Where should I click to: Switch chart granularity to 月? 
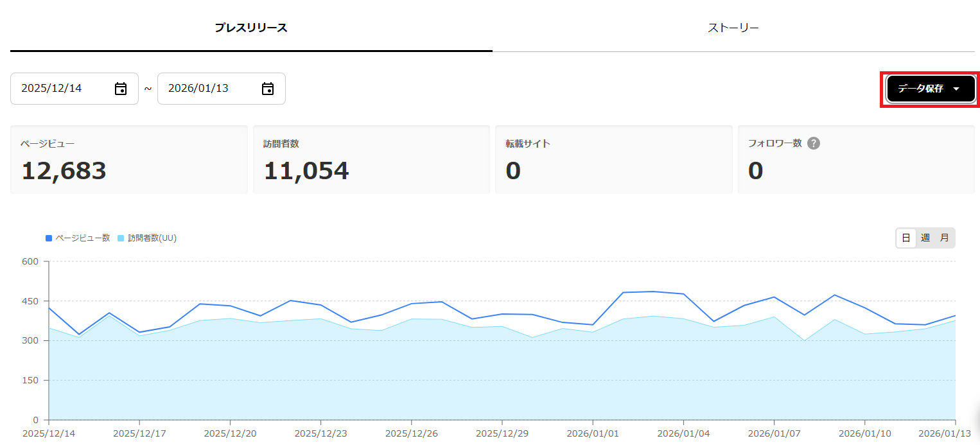coord(944,238)
